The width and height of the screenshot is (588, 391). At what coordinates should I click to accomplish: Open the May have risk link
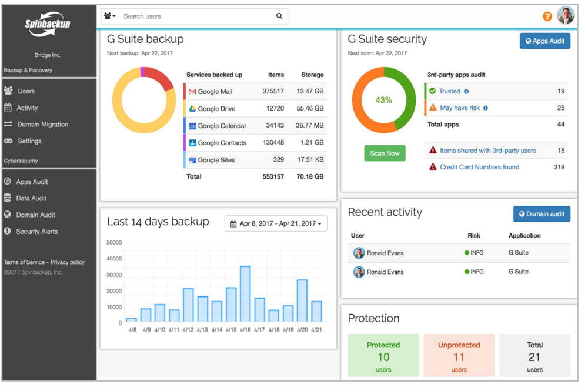coord(460,108)
